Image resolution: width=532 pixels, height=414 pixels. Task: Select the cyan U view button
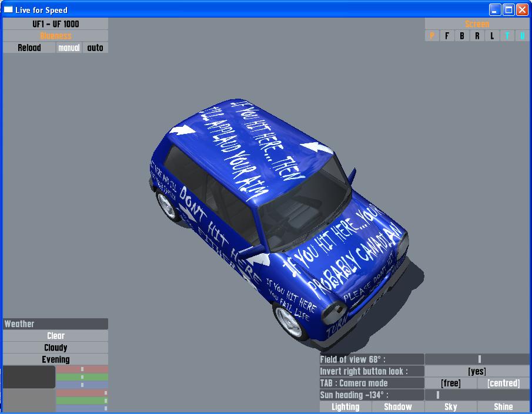tap(522, 36)
